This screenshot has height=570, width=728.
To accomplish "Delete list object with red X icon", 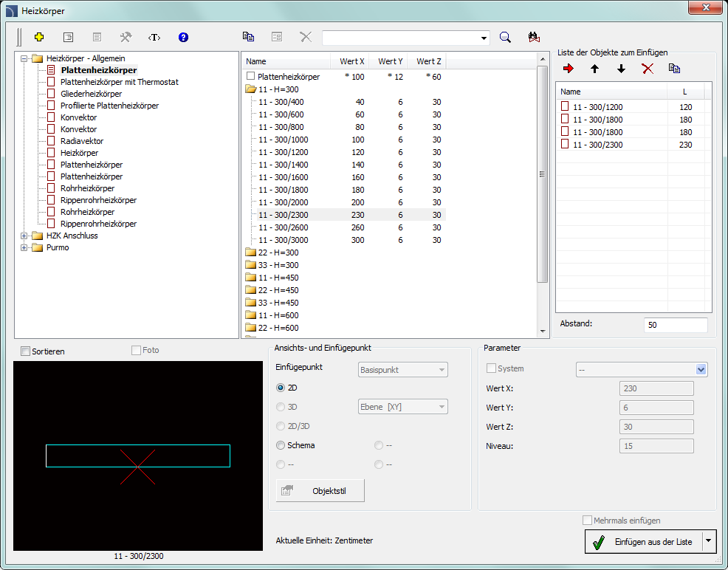I will coord(648,69).
